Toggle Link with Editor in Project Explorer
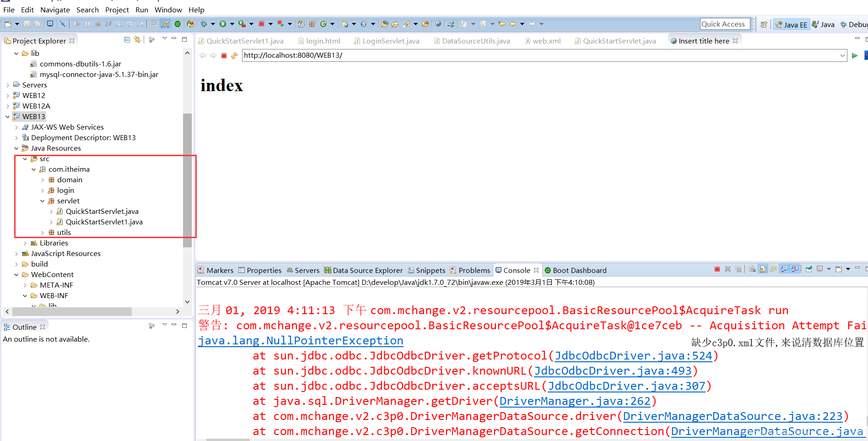The width and height of the screenshot is (868, 441). click(x=137, y=40)
